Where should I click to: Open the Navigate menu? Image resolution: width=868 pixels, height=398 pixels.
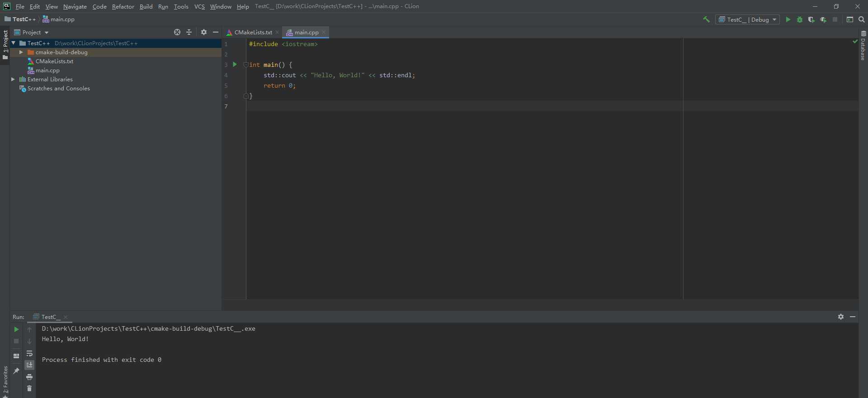tap(75, 6)
